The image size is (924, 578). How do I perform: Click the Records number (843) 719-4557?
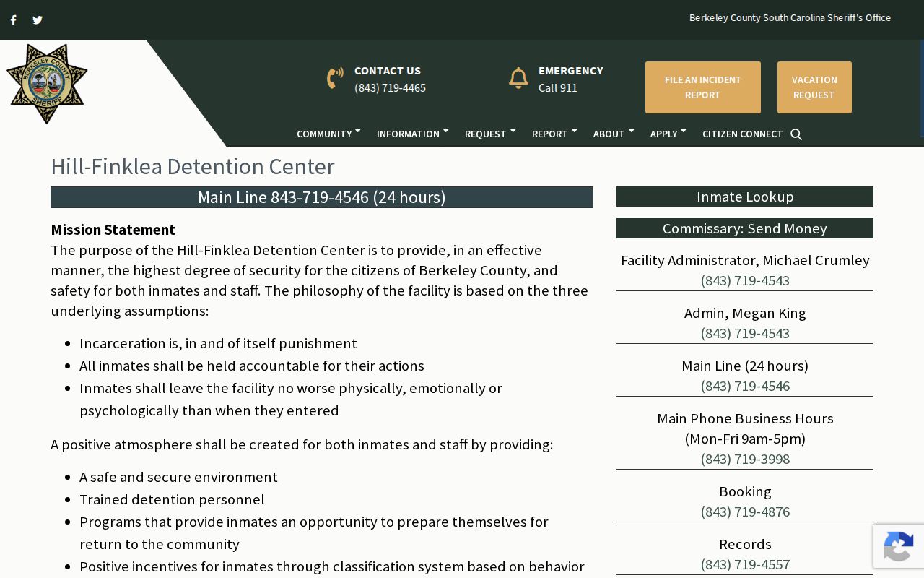[745, 564]
